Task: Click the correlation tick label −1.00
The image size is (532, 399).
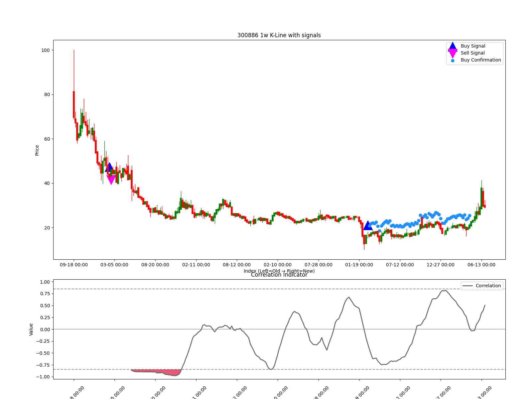Action: pos(43,377)
